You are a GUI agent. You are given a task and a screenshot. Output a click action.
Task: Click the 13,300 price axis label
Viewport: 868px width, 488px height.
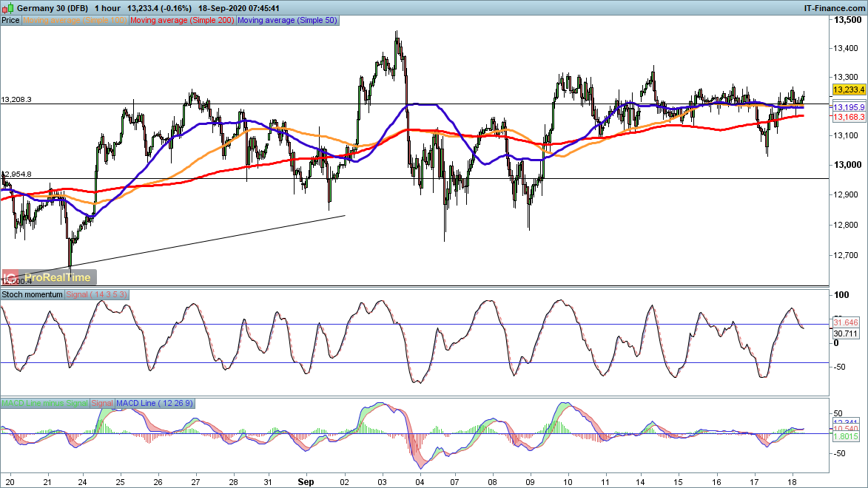(x=846, y=77)
